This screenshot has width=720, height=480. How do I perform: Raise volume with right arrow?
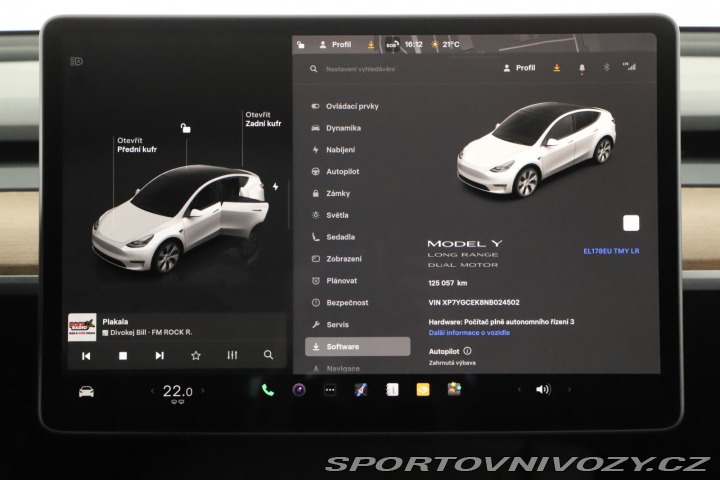coord(569,390)
